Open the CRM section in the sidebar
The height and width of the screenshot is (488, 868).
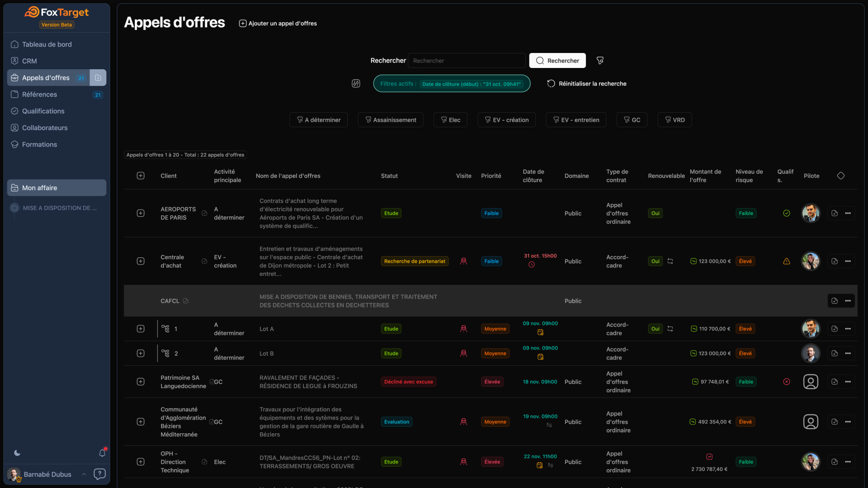(29, 61)
